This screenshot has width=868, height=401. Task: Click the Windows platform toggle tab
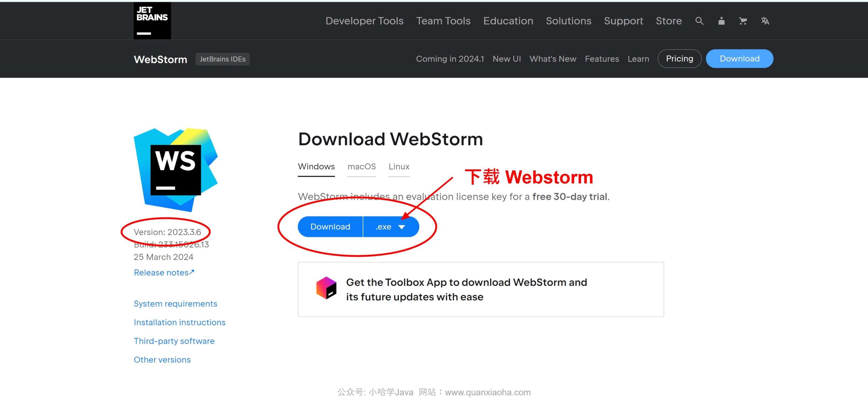(x=316, y=166)
